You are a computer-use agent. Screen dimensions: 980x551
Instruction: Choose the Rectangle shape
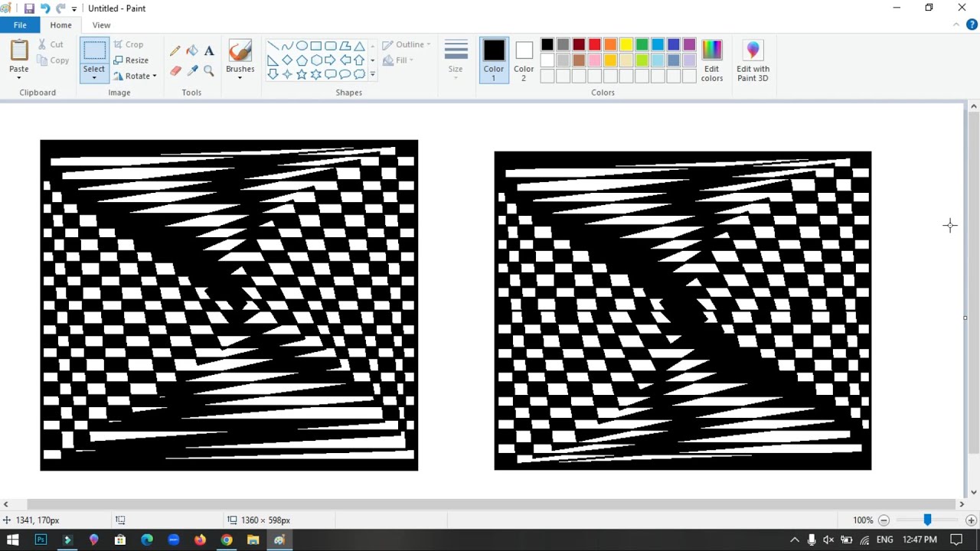pos(316,46)
